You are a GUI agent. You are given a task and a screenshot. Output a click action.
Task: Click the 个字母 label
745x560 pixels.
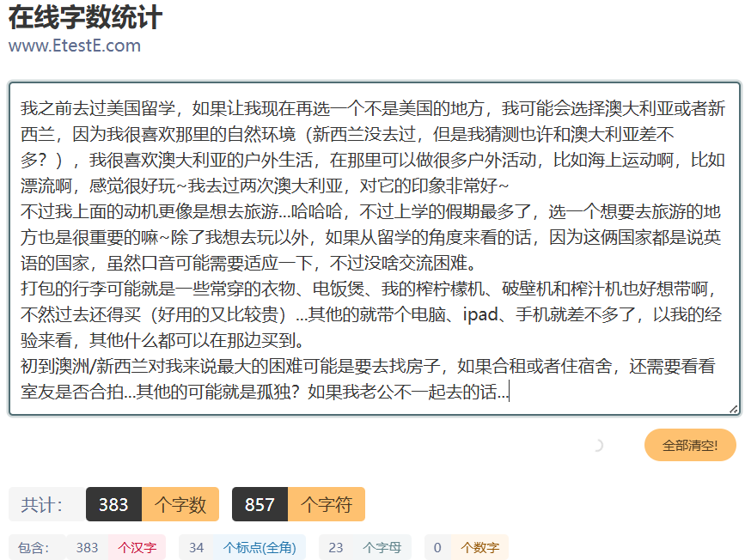click(x=382, y=547)
